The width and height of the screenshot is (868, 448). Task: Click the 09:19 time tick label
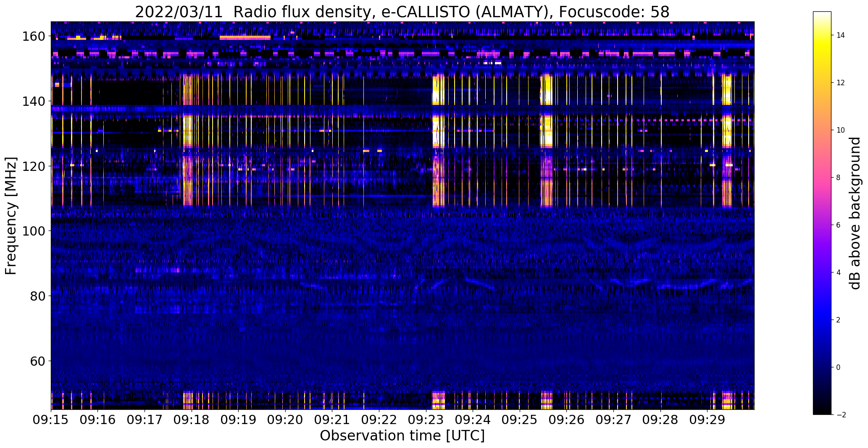pyautogui.click(x=239, y=420)
